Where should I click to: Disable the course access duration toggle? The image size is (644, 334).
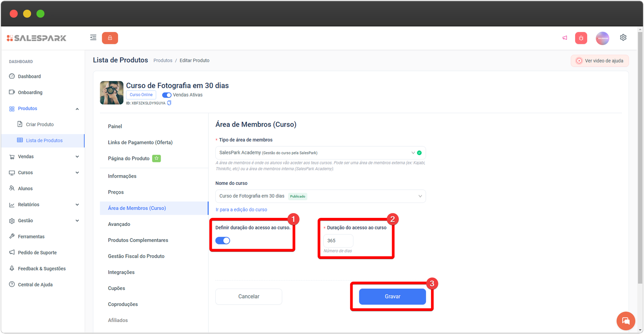pos(223,240)
